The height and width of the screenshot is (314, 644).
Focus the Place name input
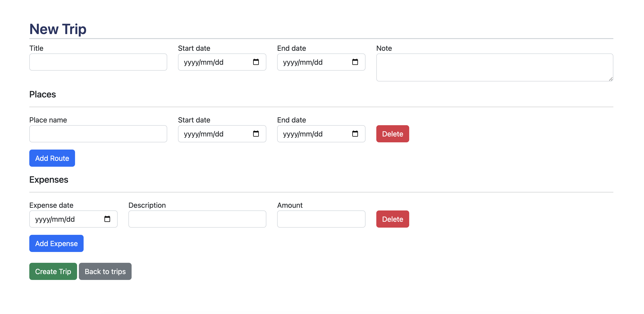(x=98, y=134)
